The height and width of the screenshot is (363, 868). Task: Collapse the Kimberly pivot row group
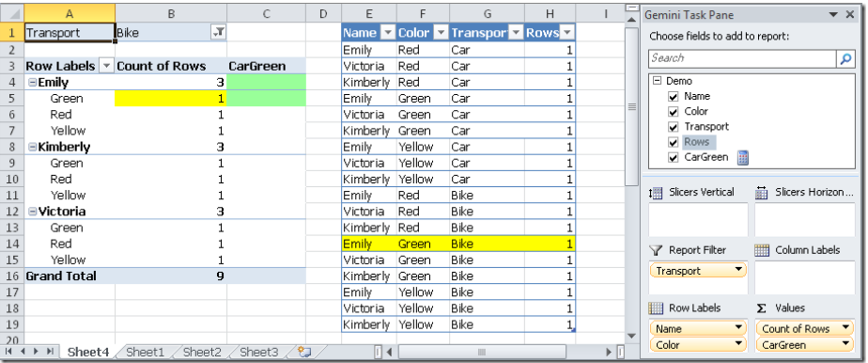click(33, 147)
